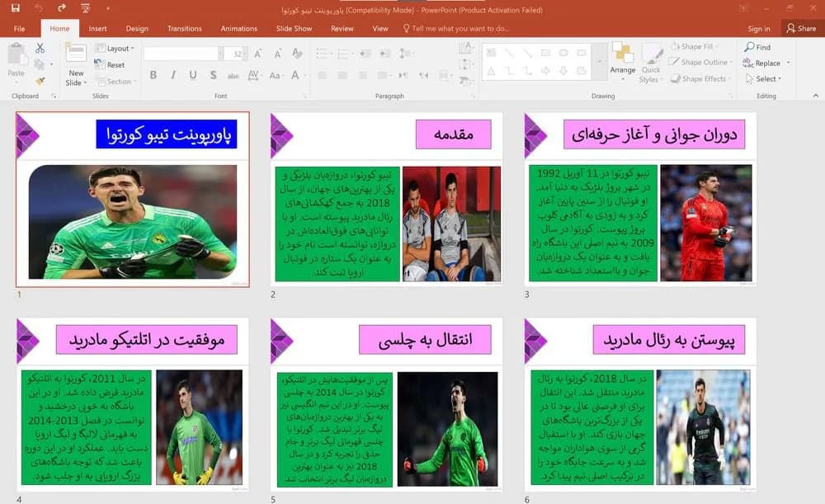Click the Bullets list icon
Viewport: 825px width, 504px height.
323,53
